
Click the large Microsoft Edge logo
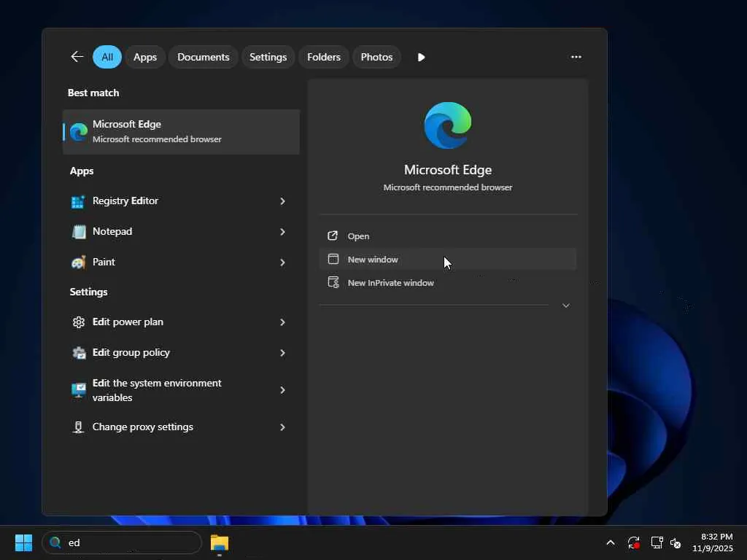pos(447,125)
